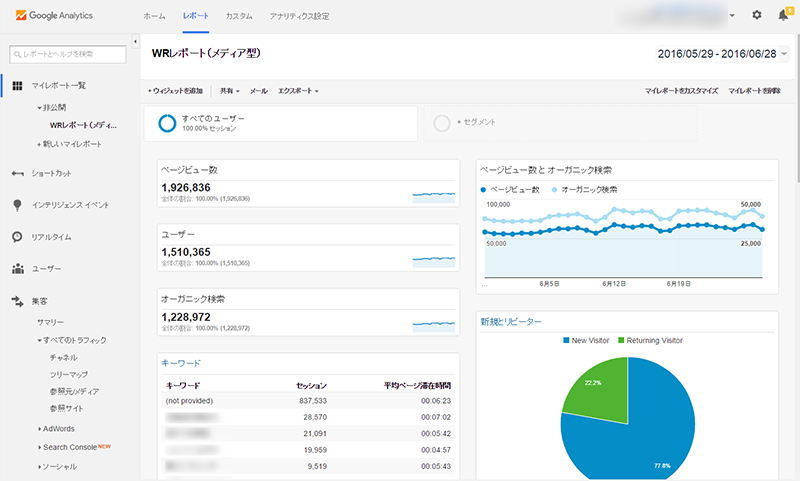The width and height of the screenshot is (800, 481).
Task: Click the 28,570 sessions cell
Action: coord(315,417)
